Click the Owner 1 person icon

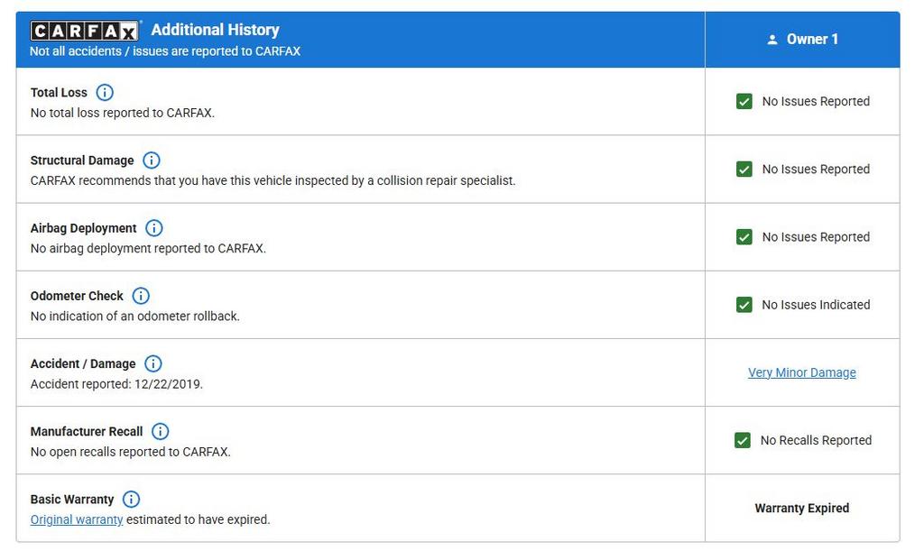pyautogui.click(x=772, y=40)
